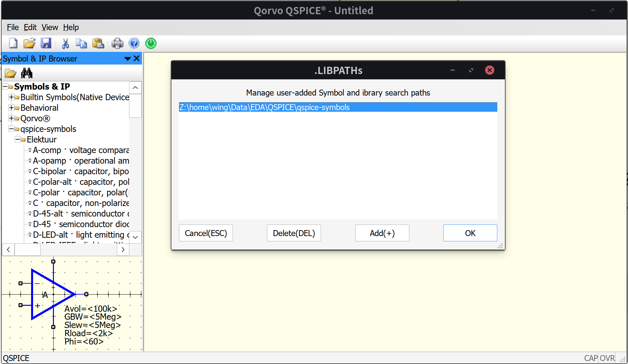Viewport: 628px width, 364px height.
Task: Open the Help menu
Action: 71,27
